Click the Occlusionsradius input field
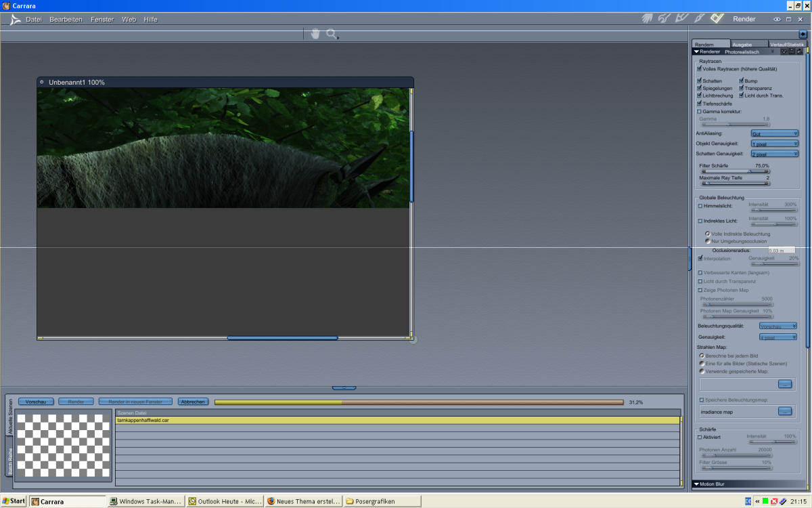This screenshot has width=812, height=508. [781, 251]
